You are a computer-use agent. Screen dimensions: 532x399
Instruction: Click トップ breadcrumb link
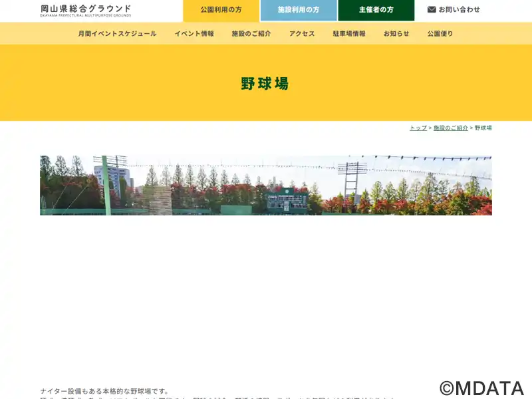(418, 128)
